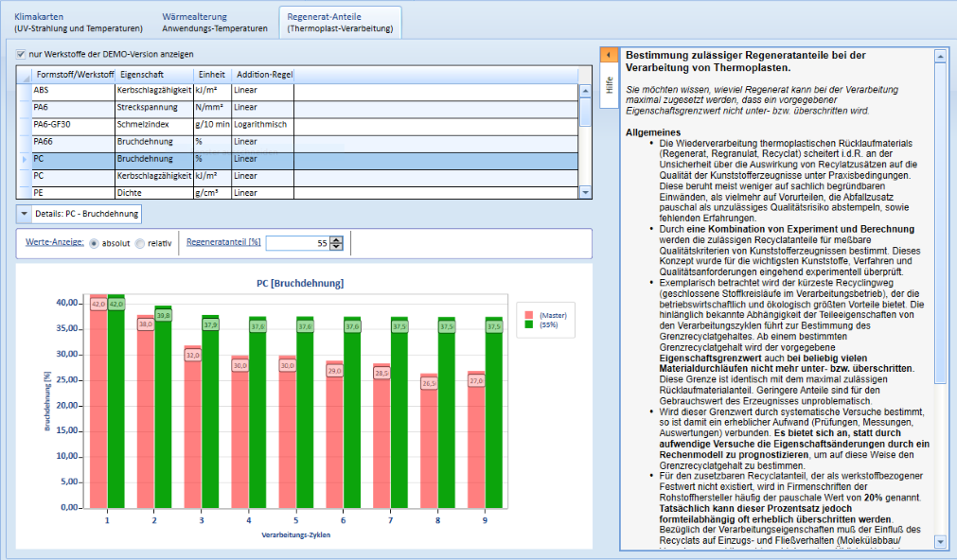Click the vertical 'Hilfe' side tab
Image resolution: width=957 pixels, height=560 pixels.
(609, 85)
